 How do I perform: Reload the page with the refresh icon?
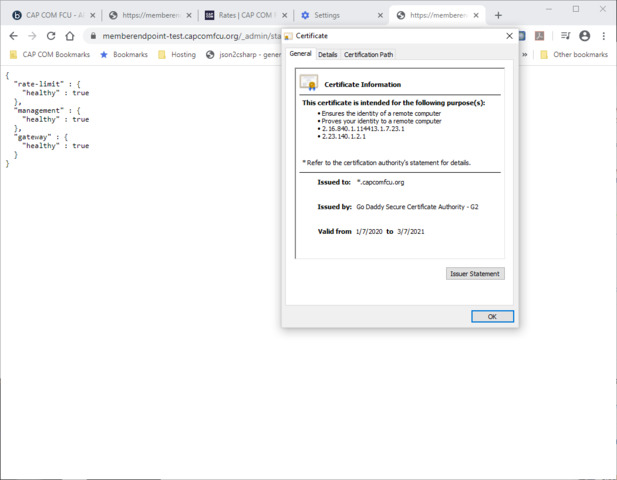pos(51,36)
